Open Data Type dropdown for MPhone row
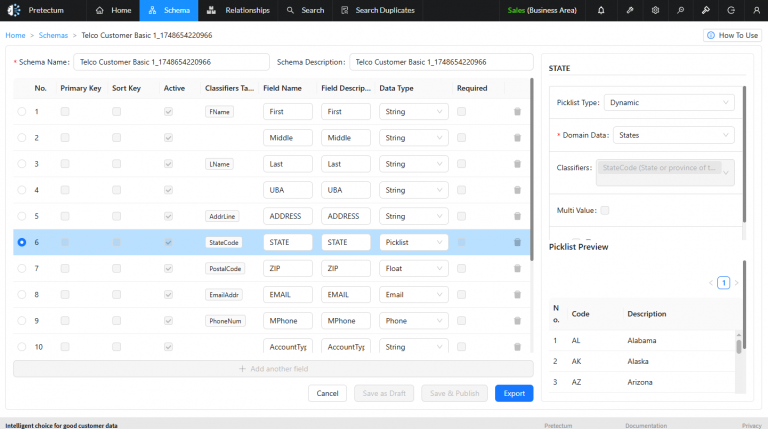Screen dimensions: 768x429 point(413,321)
